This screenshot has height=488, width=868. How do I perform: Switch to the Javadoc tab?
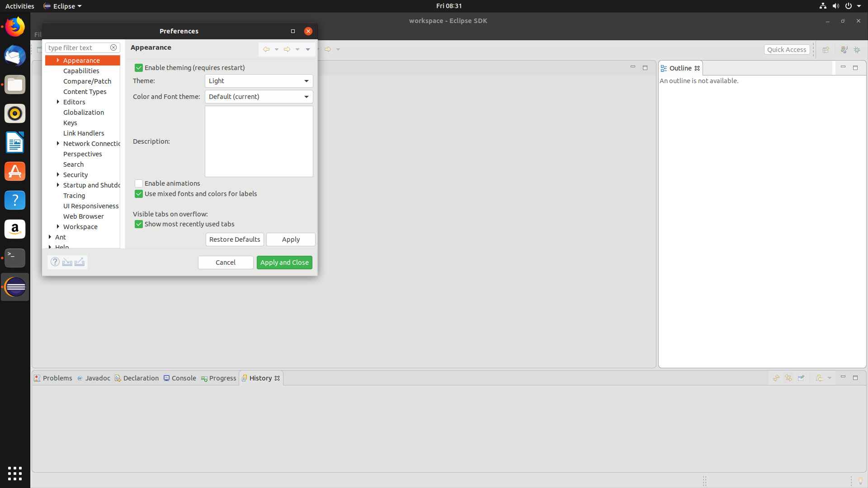(94, 378)
